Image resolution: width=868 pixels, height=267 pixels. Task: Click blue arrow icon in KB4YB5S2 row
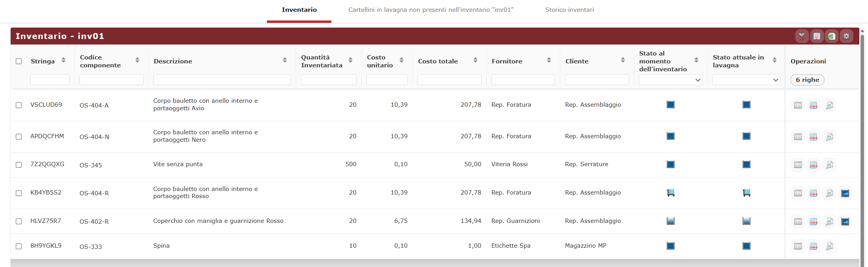tap(845, 193)
